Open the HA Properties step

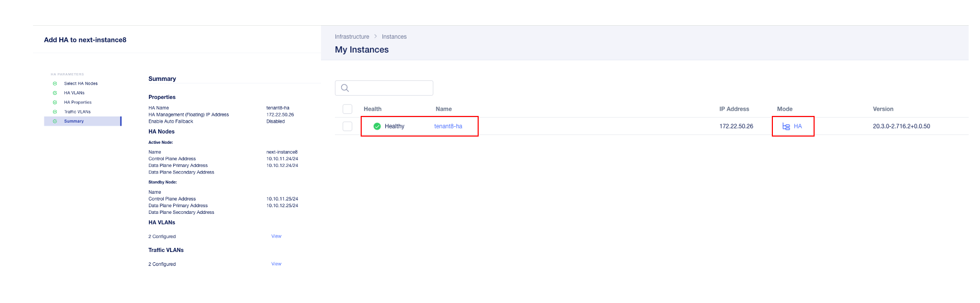point(78,102)
